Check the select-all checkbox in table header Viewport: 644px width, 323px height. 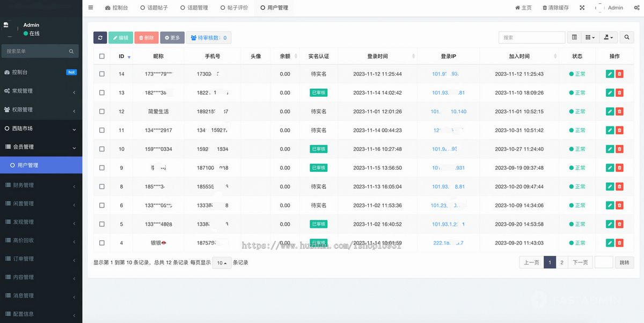[102, 56]
